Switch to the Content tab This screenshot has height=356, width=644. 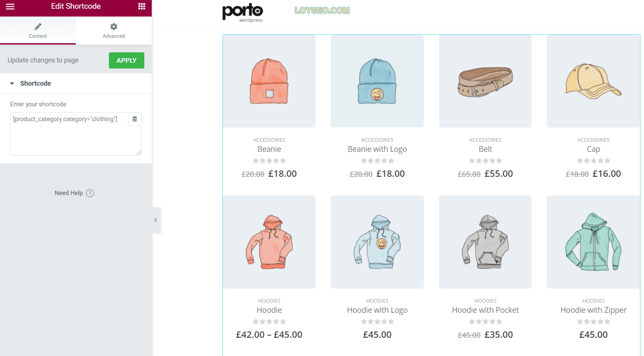[x=38, y=31]
